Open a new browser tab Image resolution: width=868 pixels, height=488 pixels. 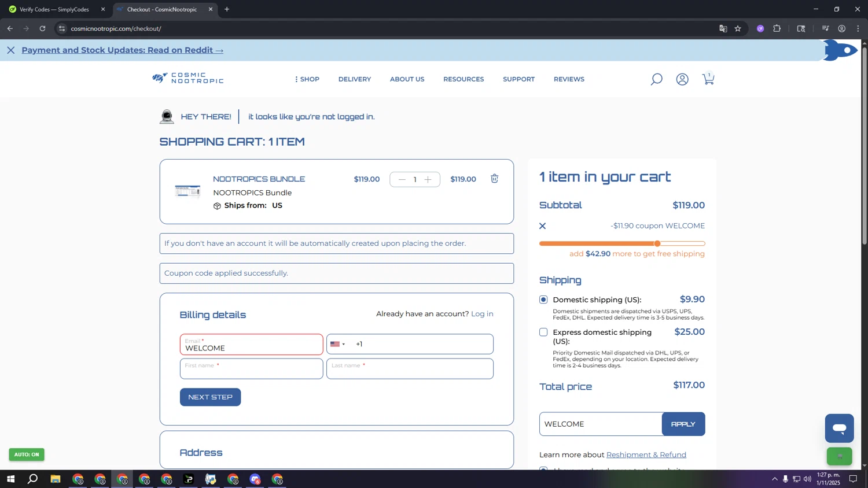227,9
